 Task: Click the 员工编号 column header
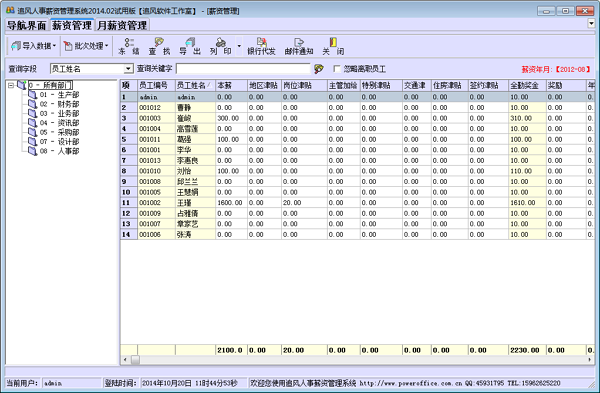pyautogui.click(x=156, y=86)
